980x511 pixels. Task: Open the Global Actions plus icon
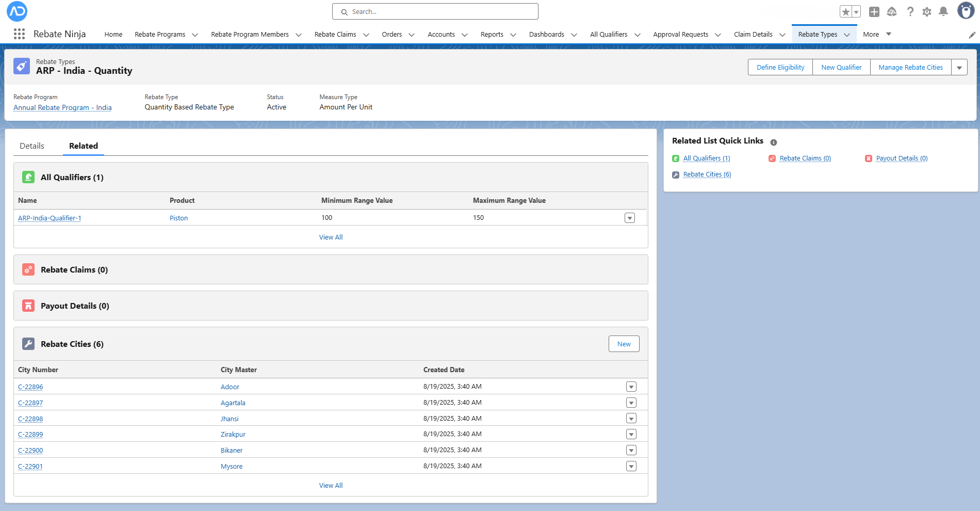pyautogui.click(x=874, y=11)
